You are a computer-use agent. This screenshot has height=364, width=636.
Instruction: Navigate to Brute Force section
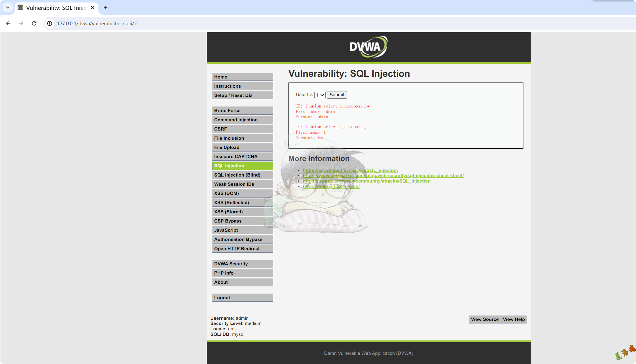(x=242, y=110)
